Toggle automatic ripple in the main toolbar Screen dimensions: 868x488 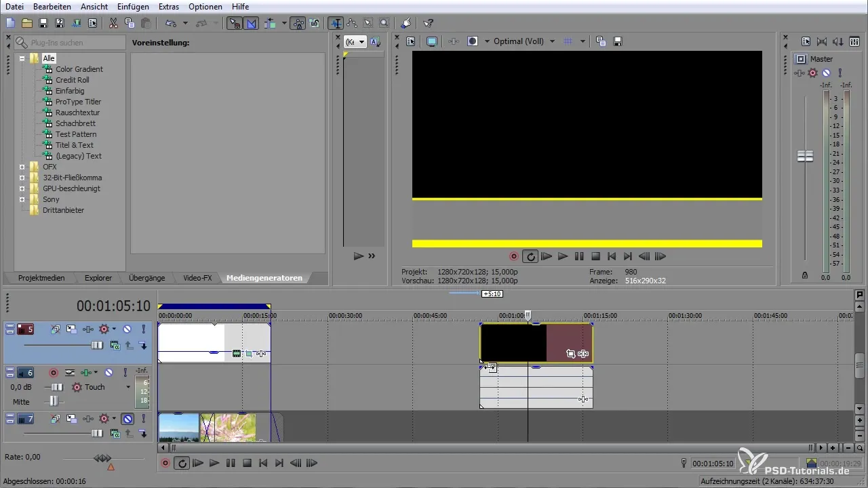(x=269, y=23)
